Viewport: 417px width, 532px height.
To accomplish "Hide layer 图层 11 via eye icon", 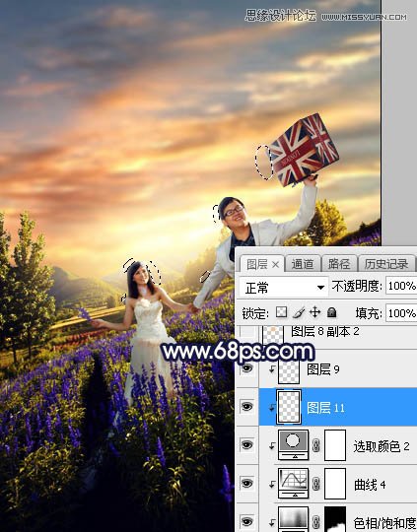I will pos(247,407).
